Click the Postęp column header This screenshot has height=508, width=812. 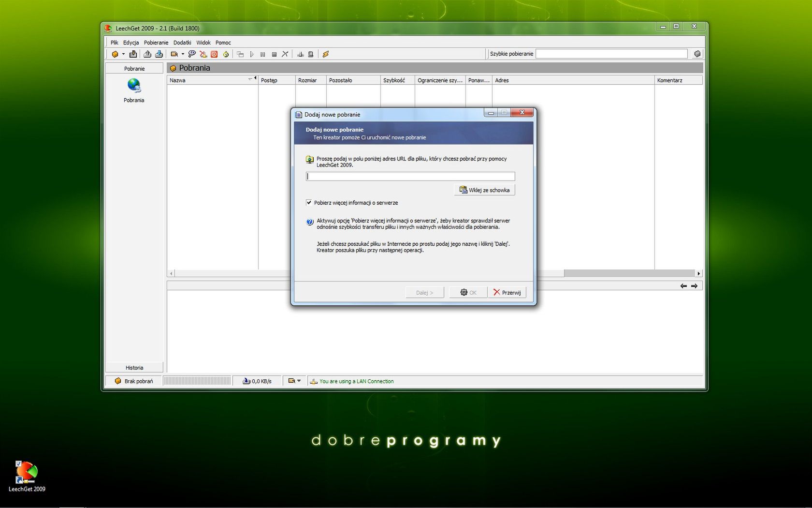click(x=277, y=80)
